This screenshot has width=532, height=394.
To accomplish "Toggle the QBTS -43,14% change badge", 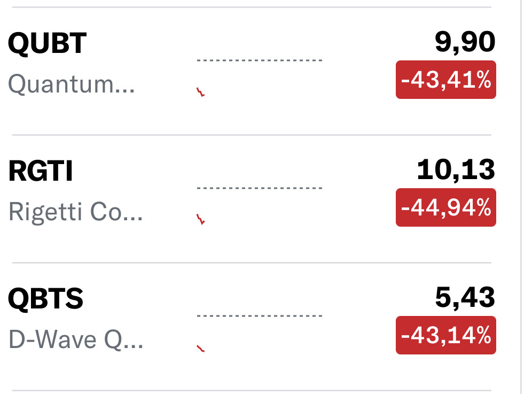I will point(445,335).
